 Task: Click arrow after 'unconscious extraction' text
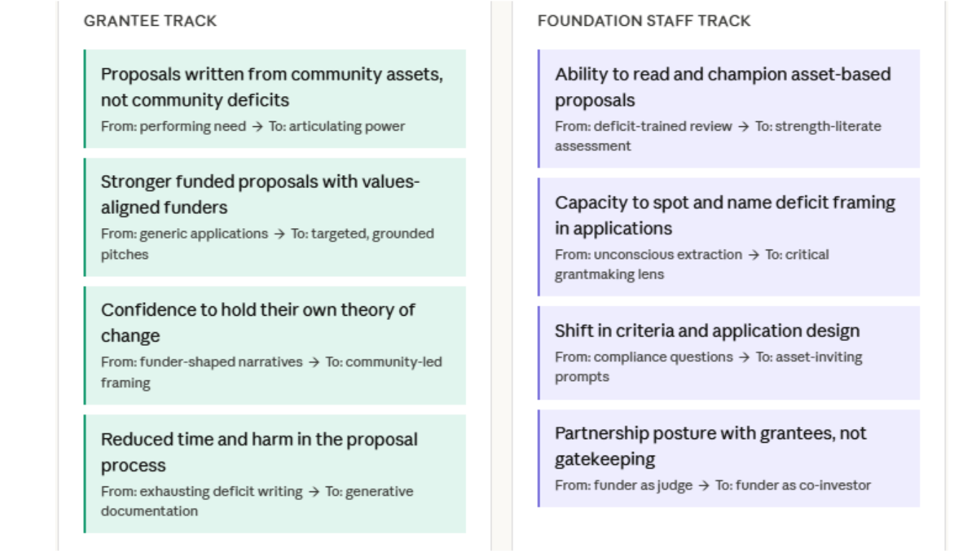tap(753, 255)
